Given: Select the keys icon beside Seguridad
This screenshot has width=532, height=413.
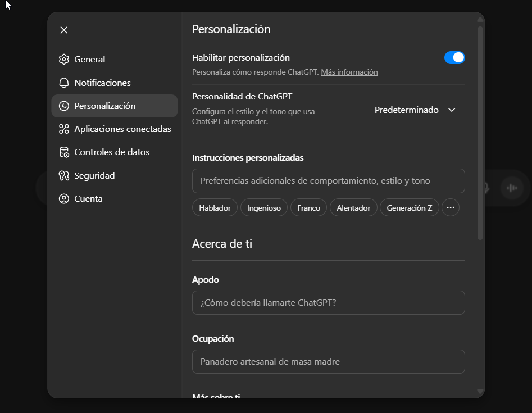Looking at the screenshot, I should click(65, 175).
